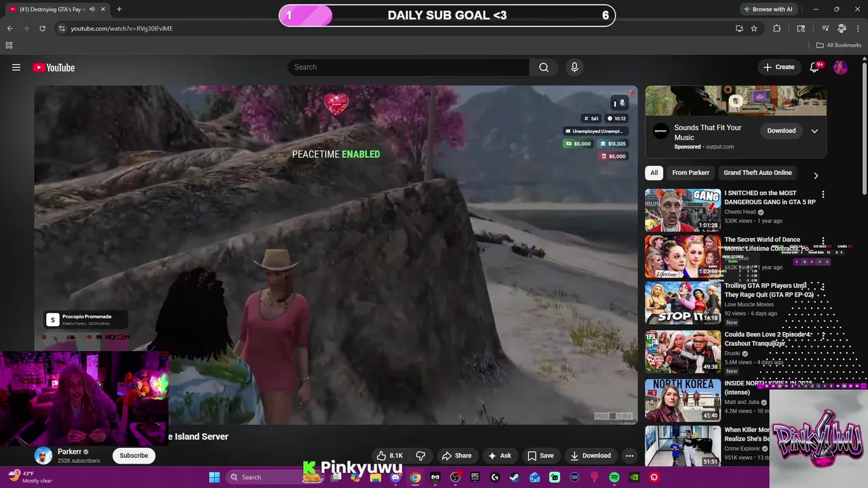Open Chrome extensions menu
The image size is (868, 488).
777,28
